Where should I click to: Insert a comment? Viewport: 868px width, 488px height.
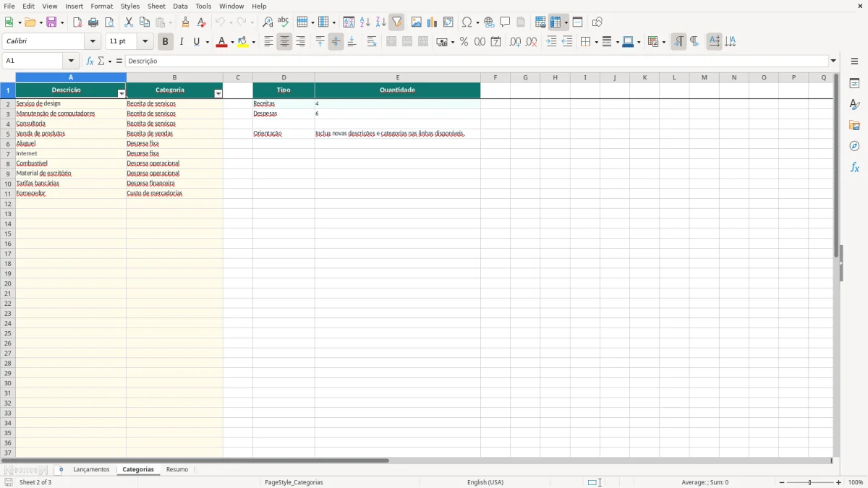click(x=505, y=22)
